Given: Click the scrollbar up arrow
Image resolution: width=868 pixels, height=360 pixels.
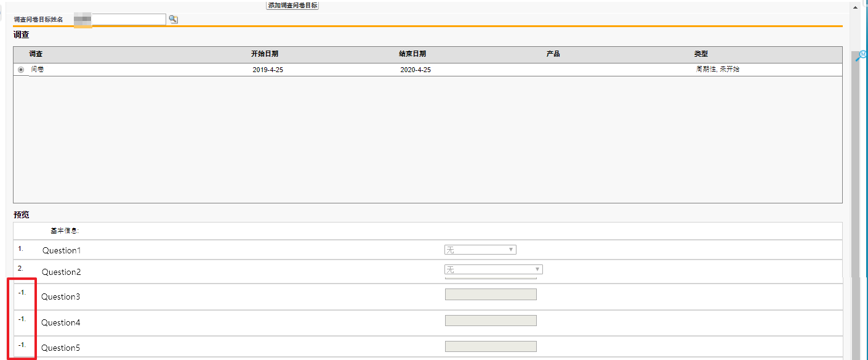Looking at the screenshot, I should 855,7.
